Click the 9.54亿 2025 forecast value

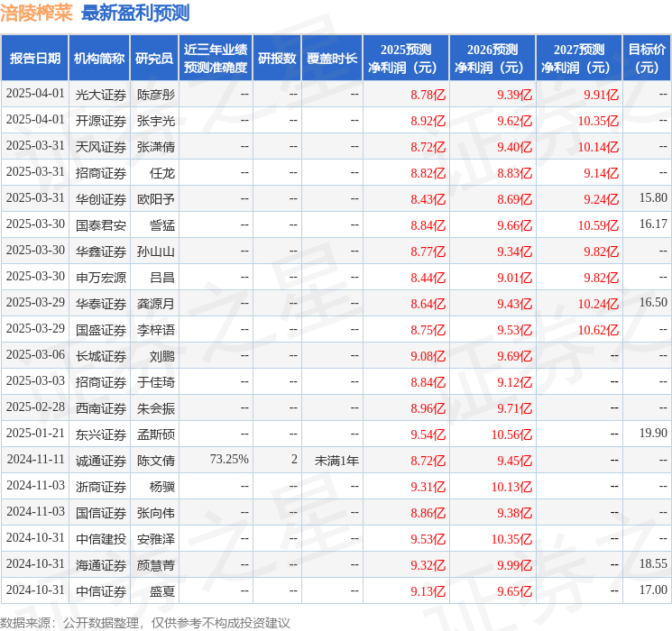point(428,434)
